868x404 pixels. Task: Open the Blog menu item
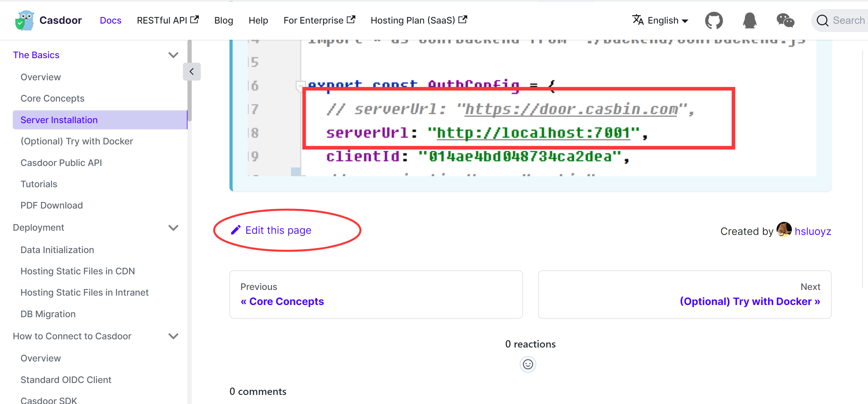[224, 20]
